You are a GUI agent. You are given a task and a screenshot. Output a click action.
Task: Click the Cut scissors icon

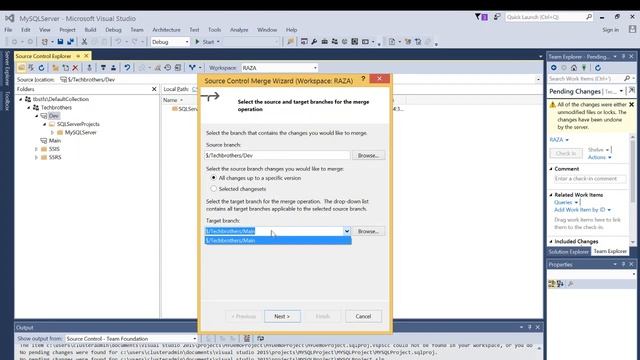point(84,42)
